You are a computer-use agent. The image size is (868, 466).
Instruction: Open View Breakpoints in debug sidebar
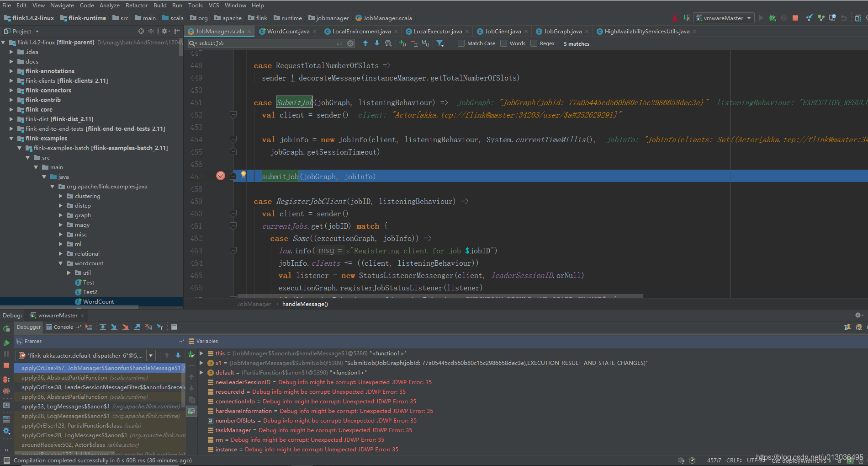[x=6, y=379]
